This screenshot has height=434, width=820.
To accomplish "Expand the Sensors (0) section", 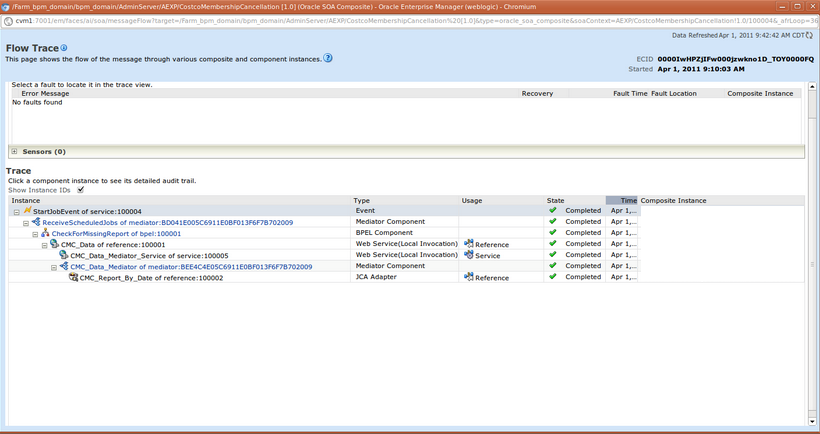I will click(x=15, y=152).
